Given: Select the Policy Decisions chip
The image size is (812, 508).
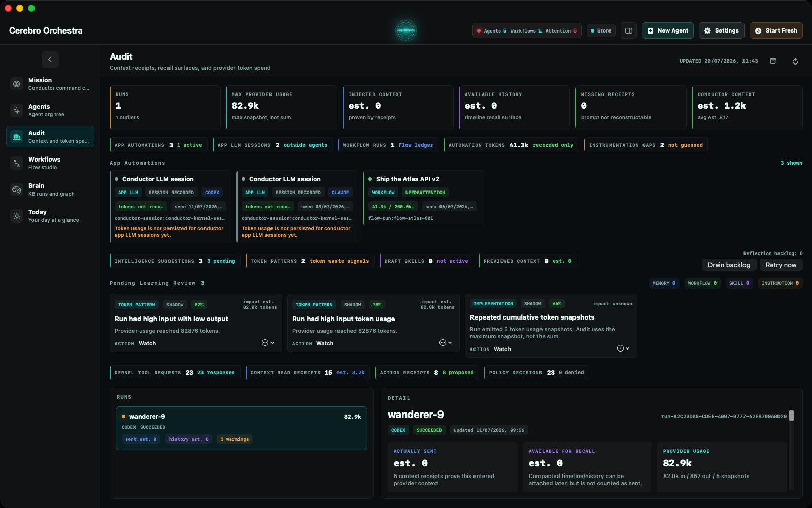Looking at the screenshot, I should [x=536, y=372].
